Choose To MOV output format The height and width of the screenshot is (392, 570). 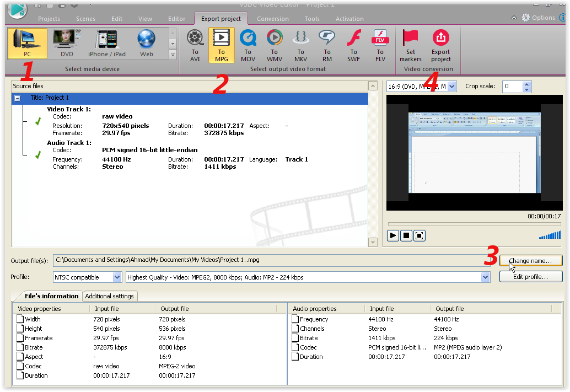(248, 45)
